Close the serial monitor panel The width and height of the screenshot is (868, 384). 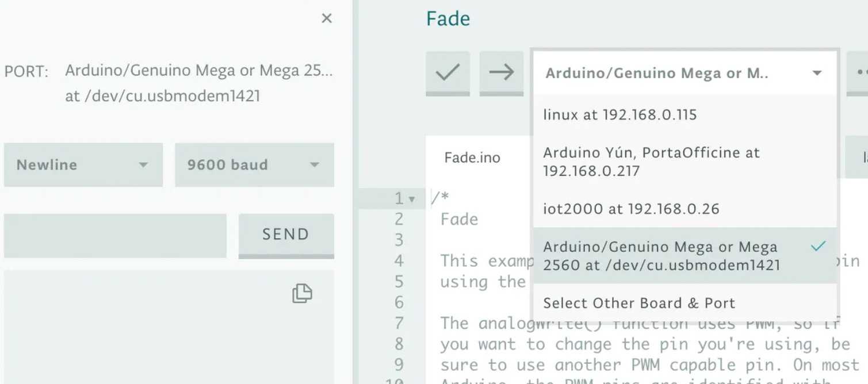[327, 18]
